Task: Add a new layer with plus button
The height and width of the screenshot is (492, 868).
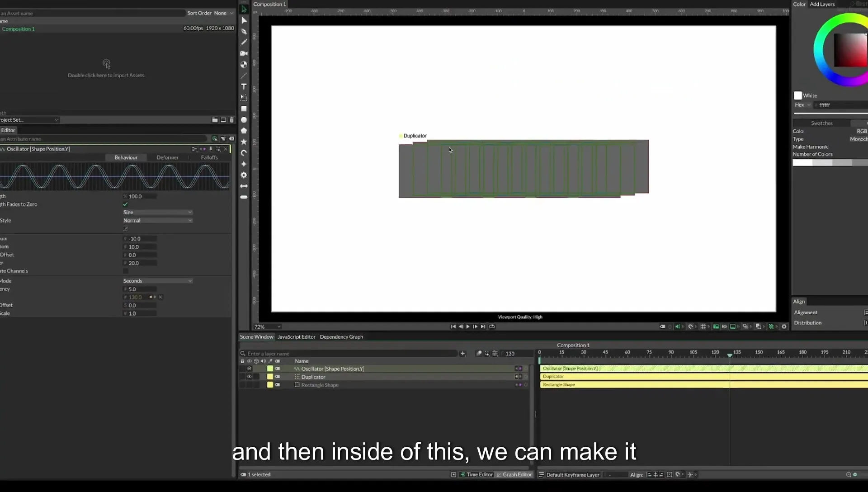Action: pos(462,354)
